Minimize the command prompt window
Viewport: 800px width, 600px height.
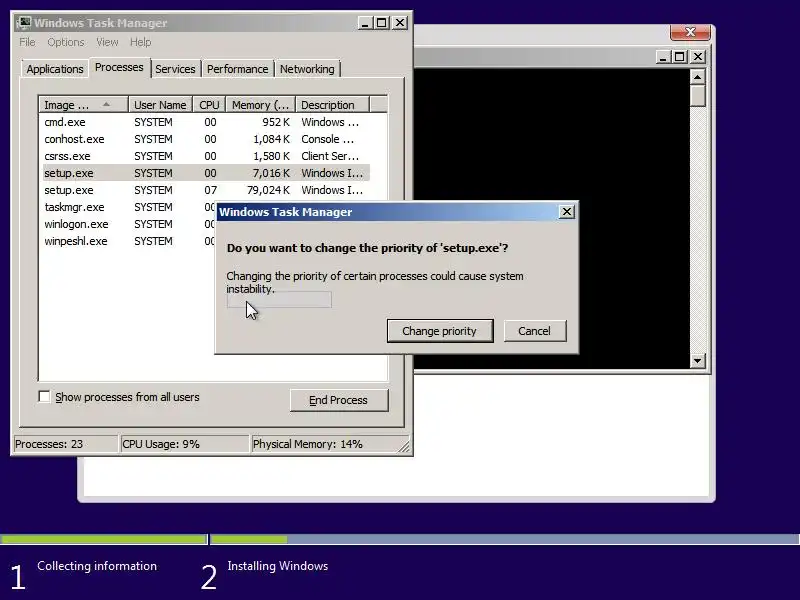(663, 57)
